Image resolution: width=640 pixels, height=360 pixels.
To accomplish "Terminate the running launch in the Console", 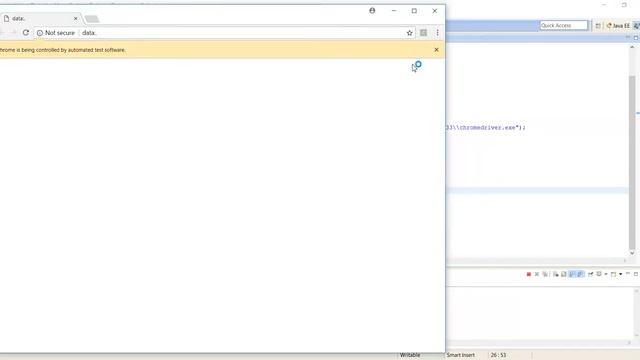I will (529, 274).
